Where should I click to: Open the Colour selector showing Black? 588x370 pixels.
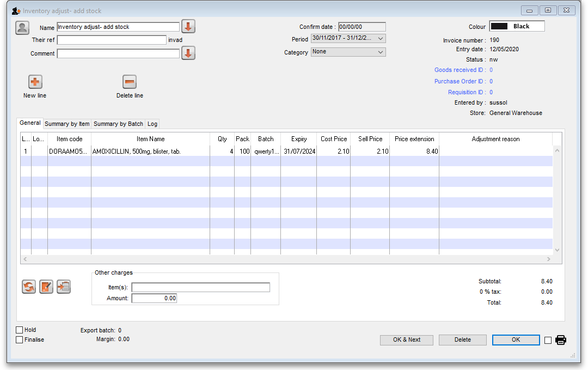(517, 26)
